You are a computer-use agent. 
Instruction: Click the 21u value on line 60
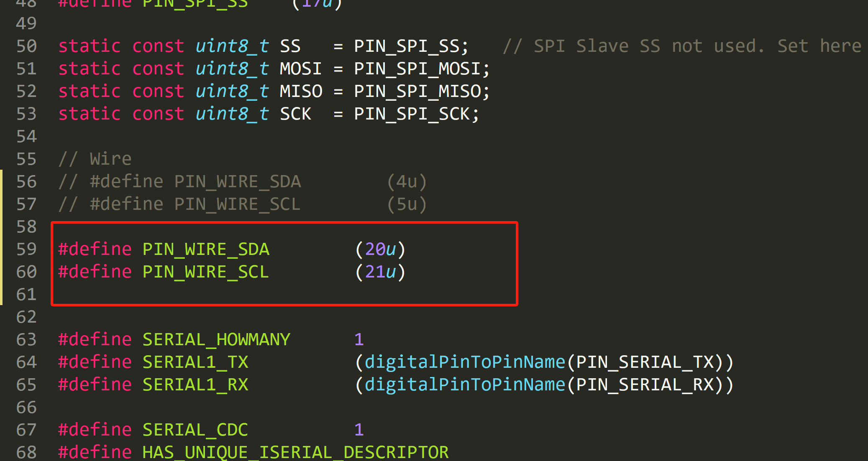point(380,272)
